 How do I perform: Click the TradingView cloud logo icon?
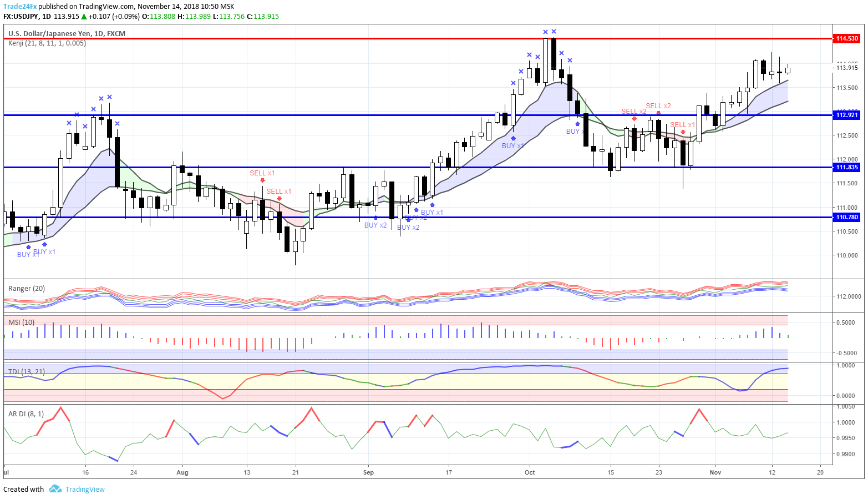tap(55, 489)
